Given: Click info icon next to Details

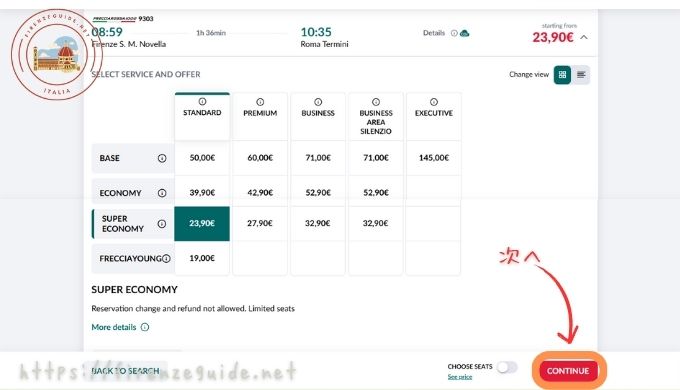Looking at the screenshot, I should coord(454,33).
